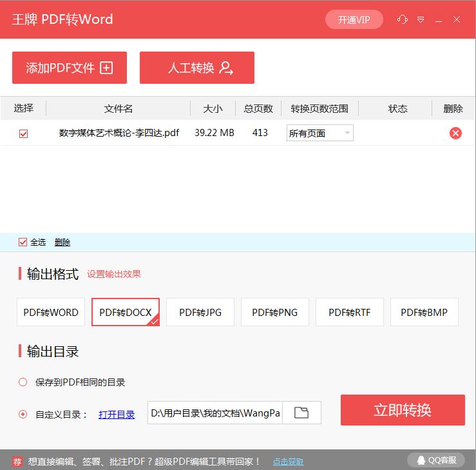The image size is (476, 470).
Task: Browse for output folder with folder icon
Action: (301, 413)
